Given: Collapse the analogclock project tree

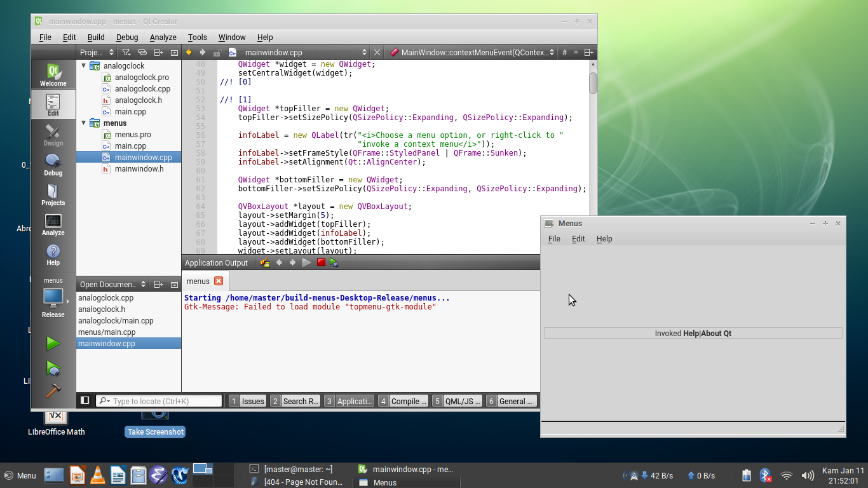Looking at the screenshot, I should (83, 65).
